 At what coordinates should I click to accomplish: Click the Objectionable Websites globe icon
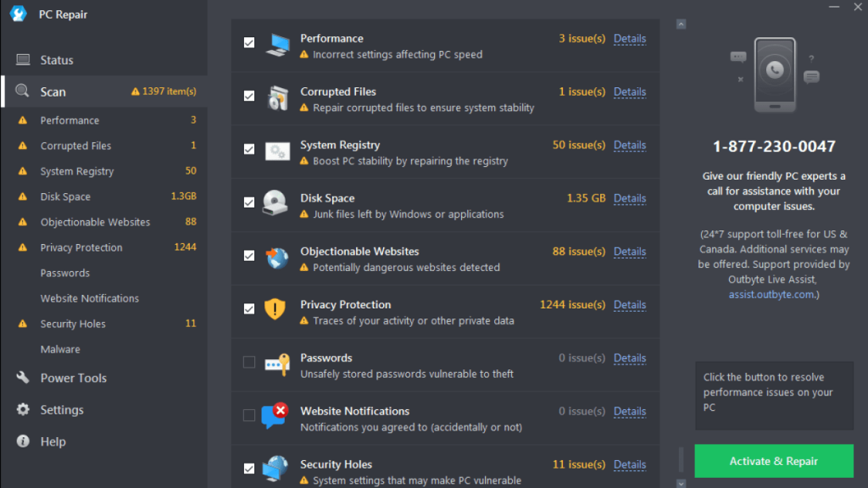[276, 258]
